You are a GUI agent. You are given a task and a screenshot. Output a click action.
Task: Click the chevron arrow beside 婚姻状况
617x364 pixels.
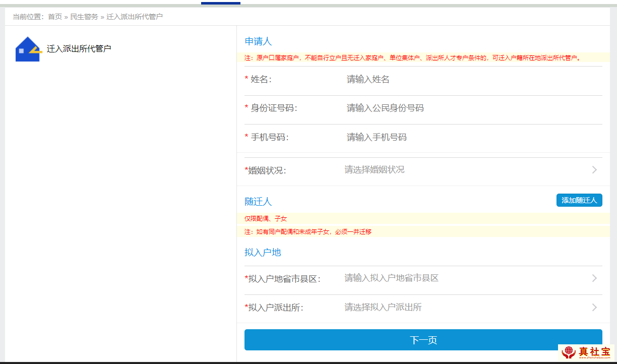pyautogui.click(x=594, y=170)
